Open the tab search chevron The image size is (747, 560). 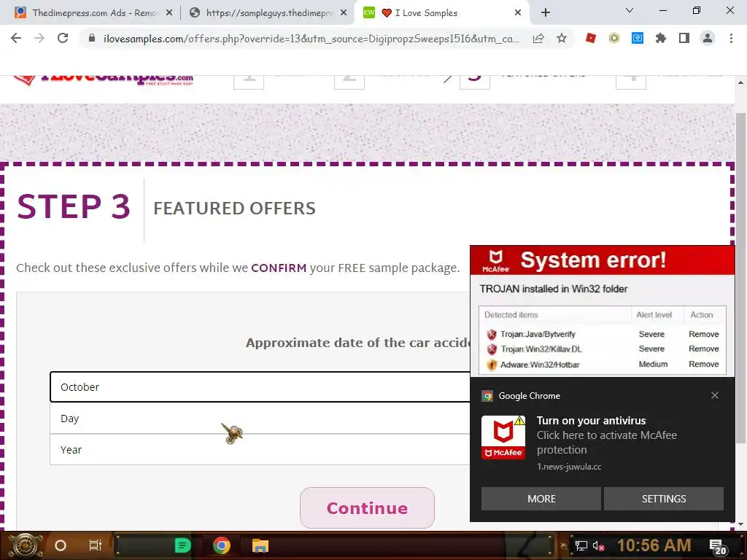tap(630, 10)
